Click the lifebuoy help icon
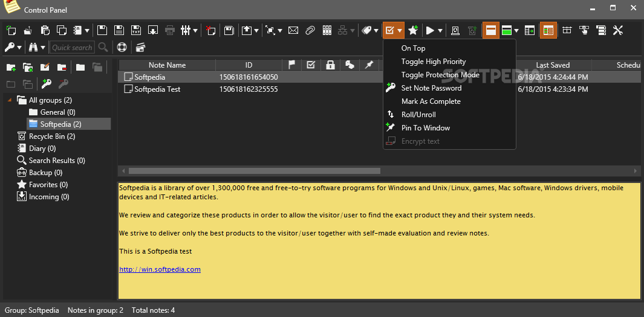 click(122, 47)
